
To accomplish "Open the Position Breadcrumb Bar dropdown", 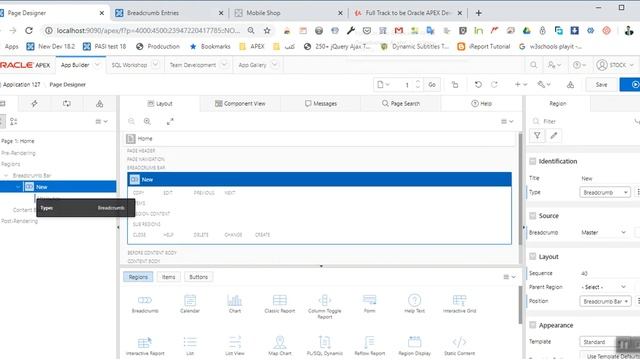I will [x=605, y=301].
